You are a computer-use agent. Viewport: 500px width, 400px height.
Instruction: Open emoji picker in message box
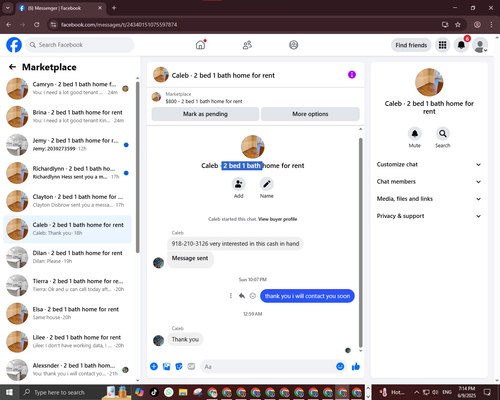tap(340, 367)
